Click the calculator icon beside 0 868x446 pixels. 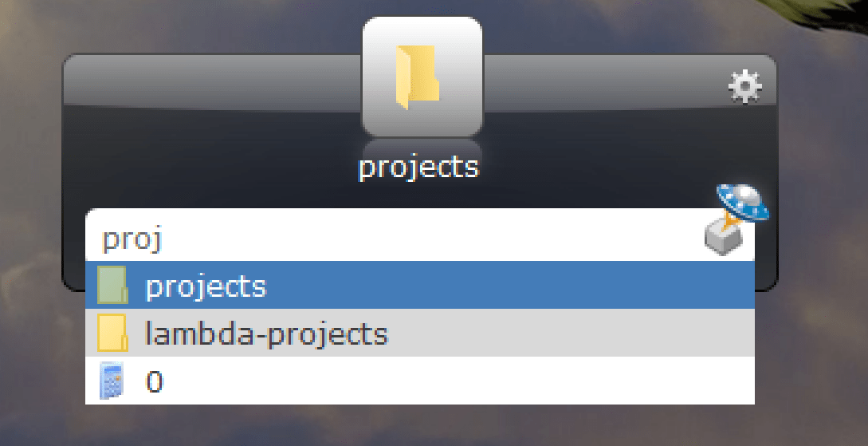click(x=112, y=381)
